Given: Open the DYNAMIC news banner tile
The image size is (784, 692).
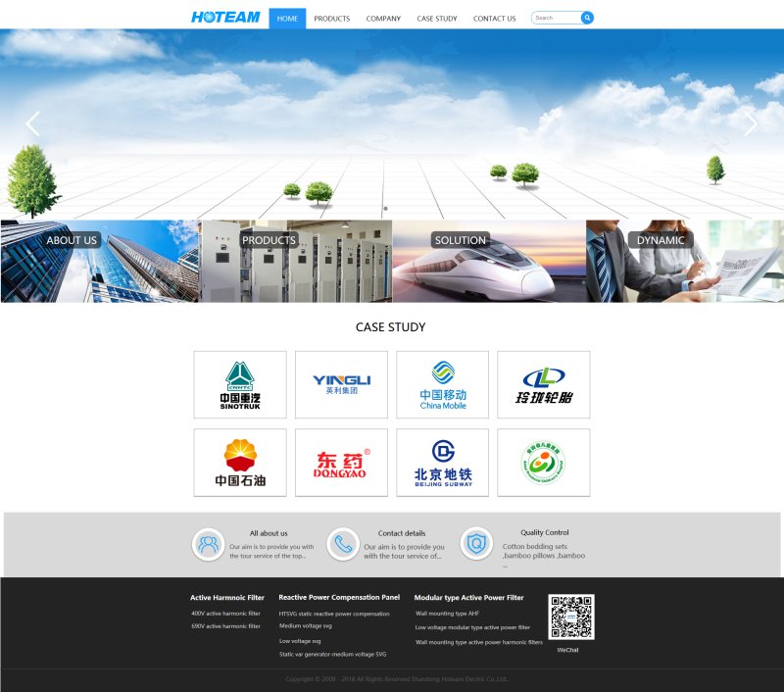Looking at the screenshot, I should (685, 261).
